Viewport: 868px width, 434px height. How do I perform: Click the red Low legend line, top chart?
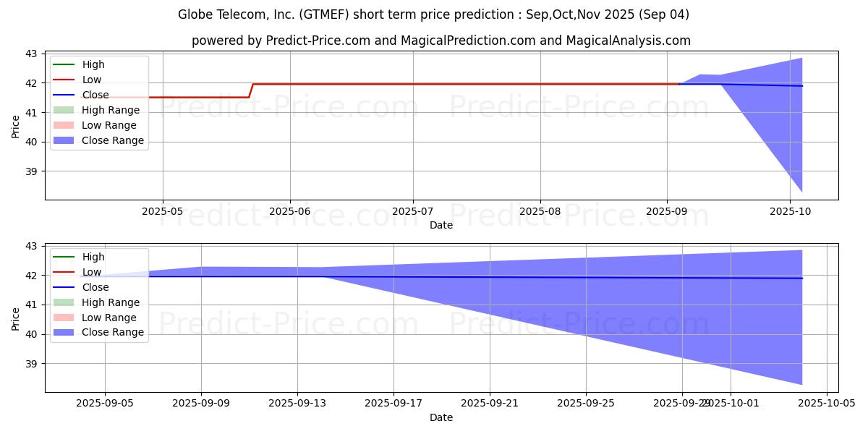pos(64,80)
